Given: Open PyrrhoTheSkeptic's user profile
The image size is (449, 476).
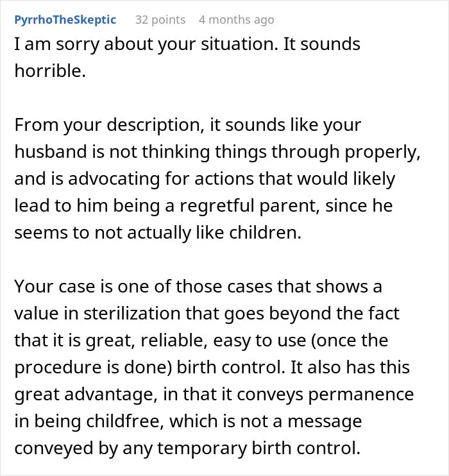Looking at the screenshot, I should [65, 20].
